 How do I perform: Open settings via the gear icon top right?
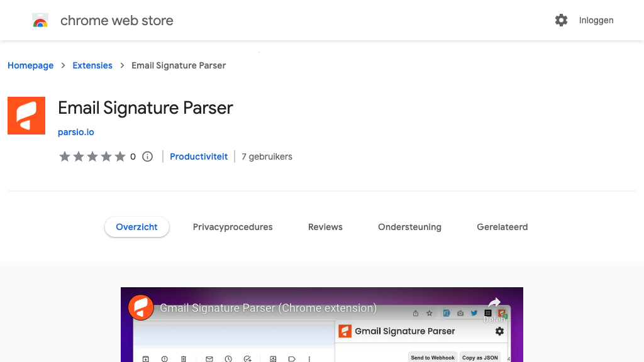561,19
